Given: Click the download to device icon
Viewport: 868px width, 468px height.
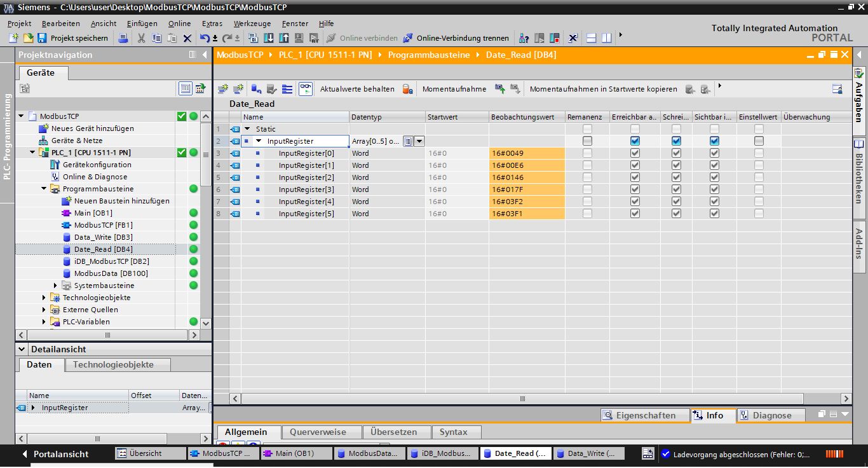Looking at the screenshot, I should coord(268,38).
